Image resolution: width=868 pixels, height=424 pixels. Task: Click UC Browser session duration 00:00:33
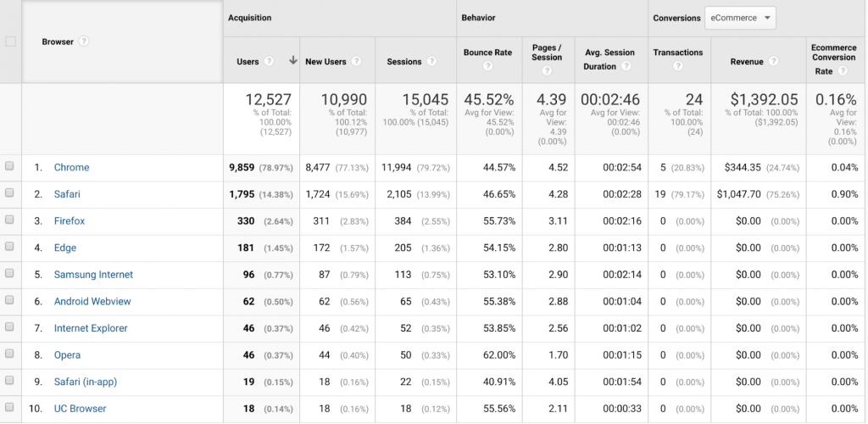point(622,409)
